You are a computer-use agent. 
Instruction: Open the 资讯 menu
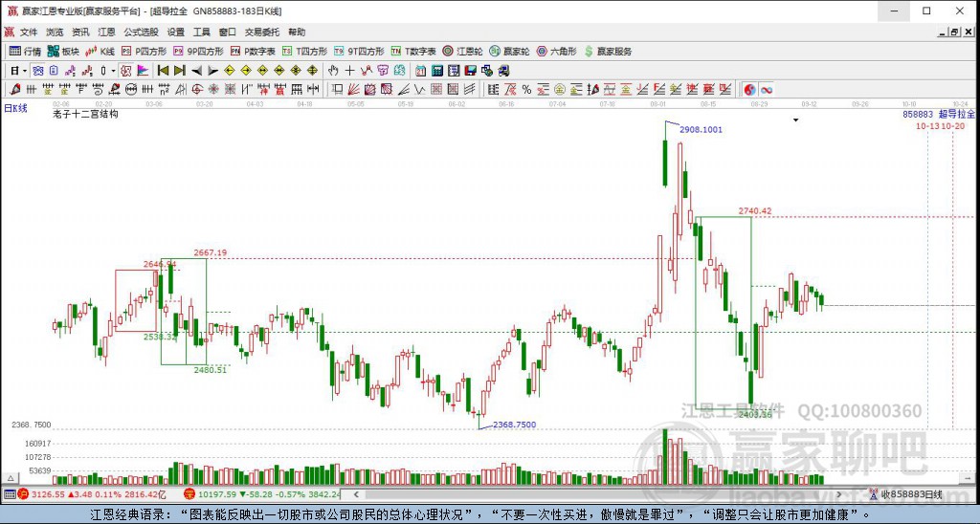pos(80,32)
